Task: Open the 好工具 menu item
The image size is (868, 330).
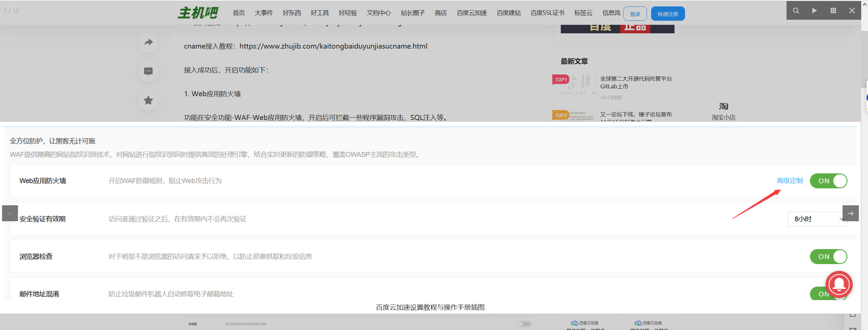Action: (320, 13)
